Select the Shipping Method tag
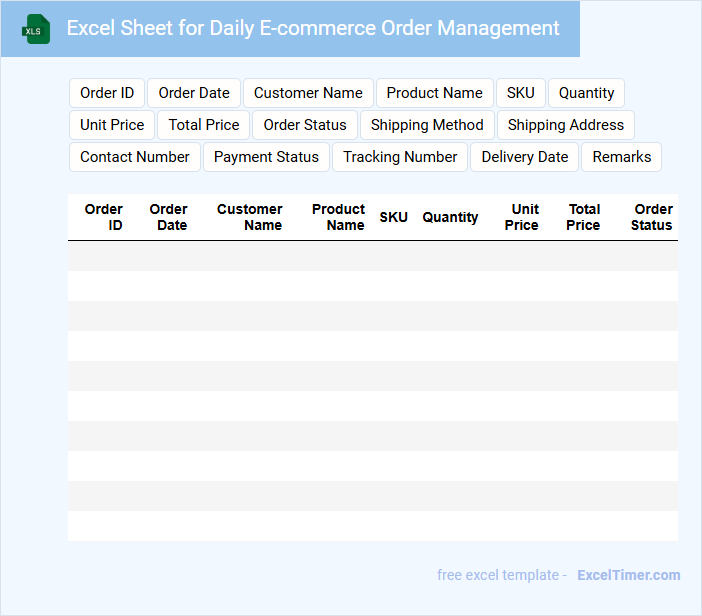This screenshot has height=616, width=702. (x=427, y=125)
